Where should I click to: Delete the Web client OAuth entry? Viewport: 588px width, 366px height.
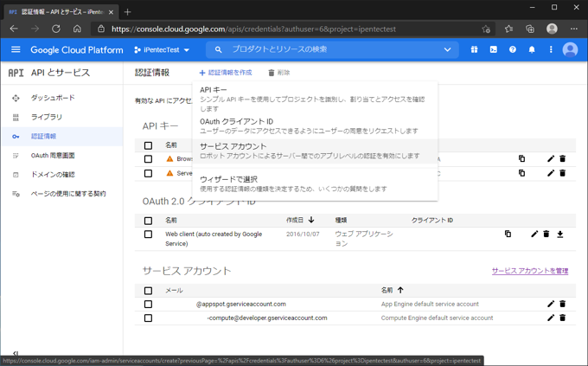[x=546, y=234]
